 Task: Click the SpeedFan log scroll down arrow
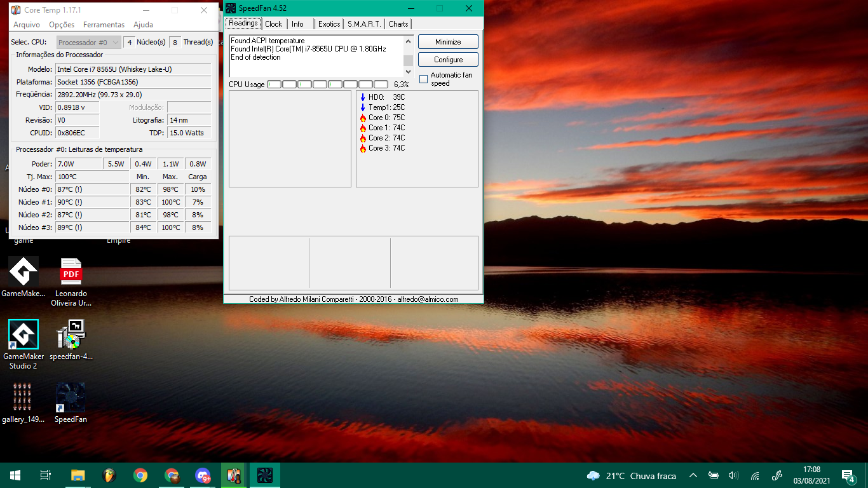409,71
